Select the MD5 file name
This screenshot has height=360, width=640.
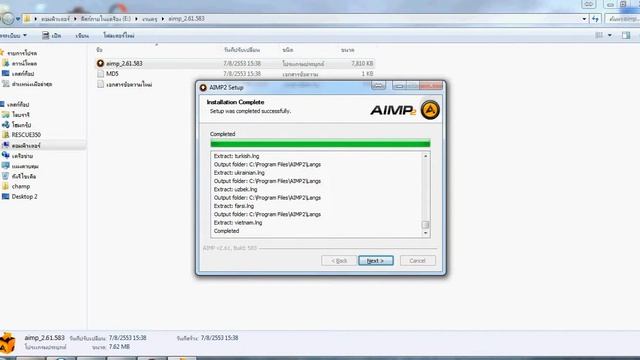[112, 74]
